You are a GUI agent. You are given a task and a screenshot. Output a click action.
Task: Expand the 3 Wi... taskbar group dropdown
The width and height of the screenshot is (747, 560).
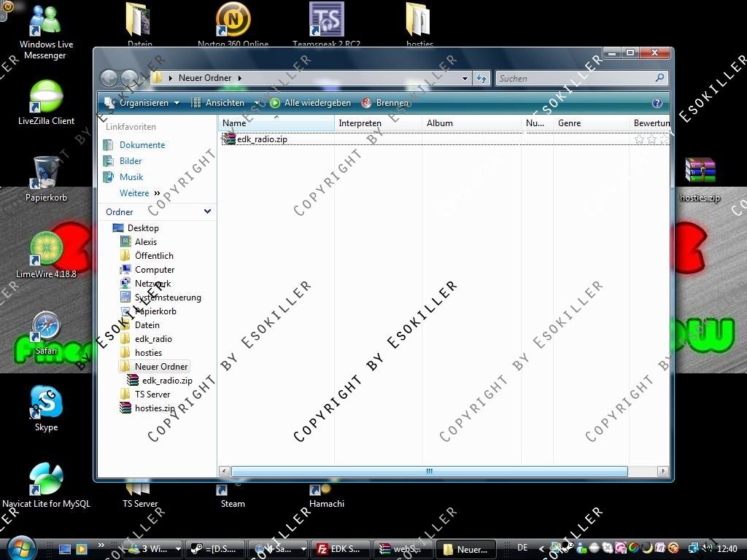(178, 549)
